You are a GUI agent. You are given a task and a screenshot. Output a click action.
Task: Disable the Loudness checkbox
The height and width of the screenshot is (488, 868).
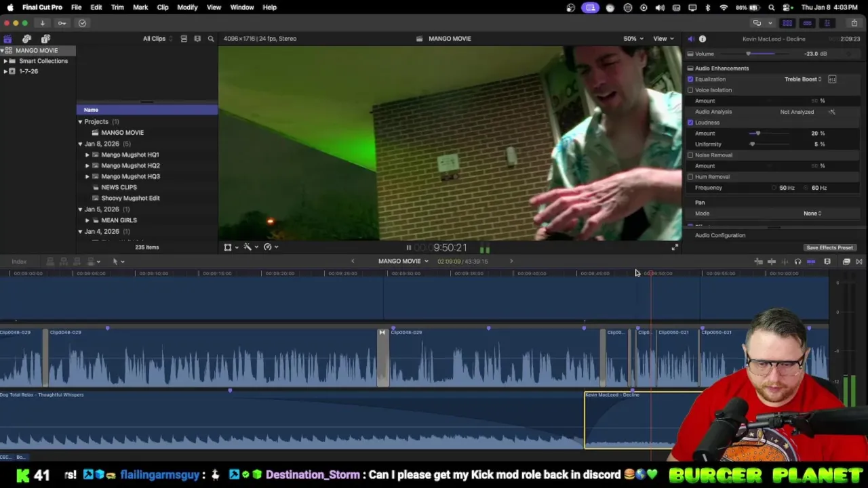point(690,123)
